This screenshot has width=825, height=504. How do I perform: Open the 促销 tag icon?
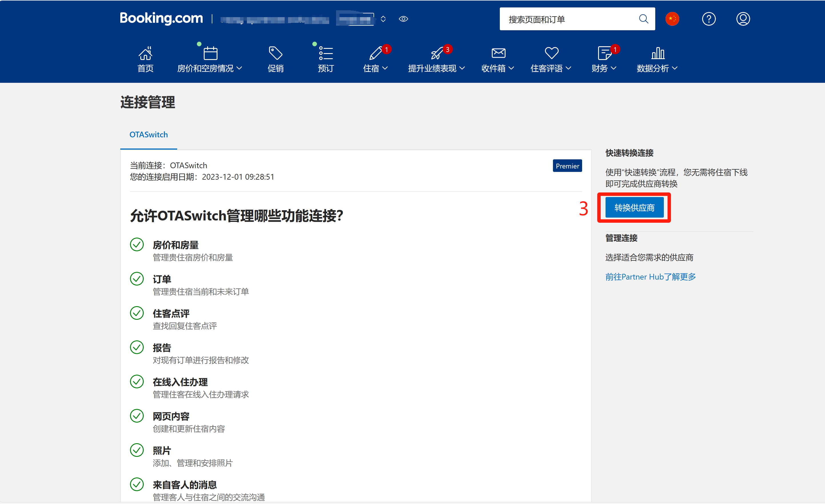[x=275, y=53]
